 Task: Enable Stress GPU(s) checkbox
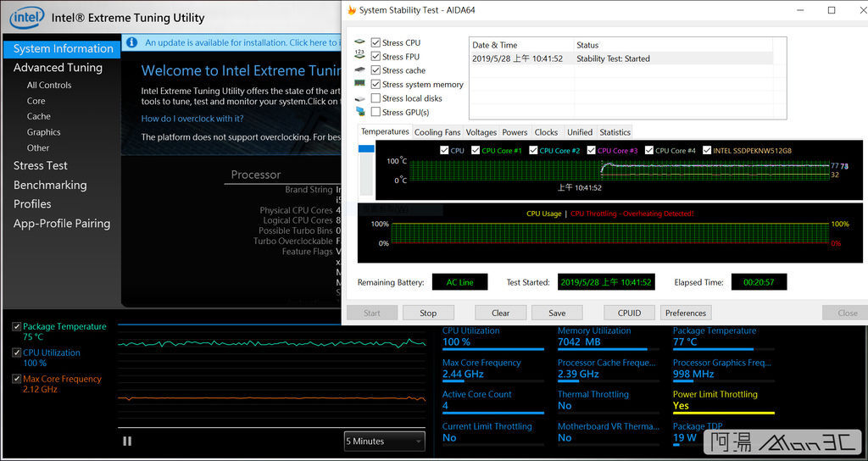coord(376,112)
